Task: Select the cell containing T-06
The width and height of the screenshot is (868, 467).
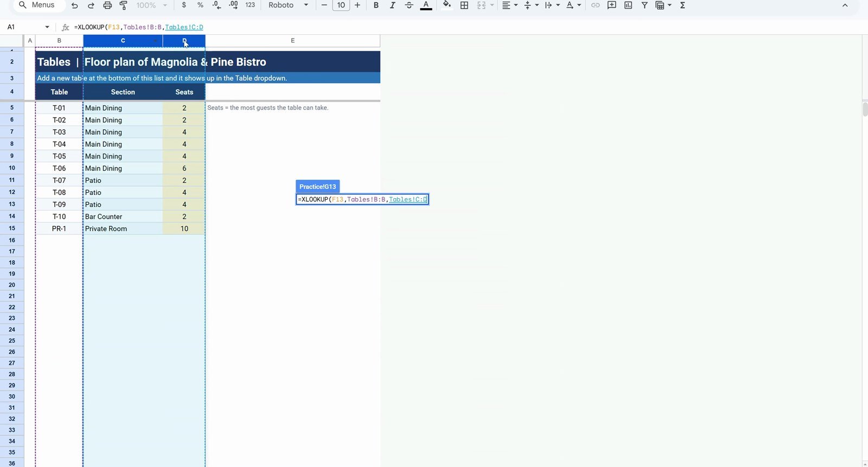Action: pyautogui.click(x=59, y=168)
